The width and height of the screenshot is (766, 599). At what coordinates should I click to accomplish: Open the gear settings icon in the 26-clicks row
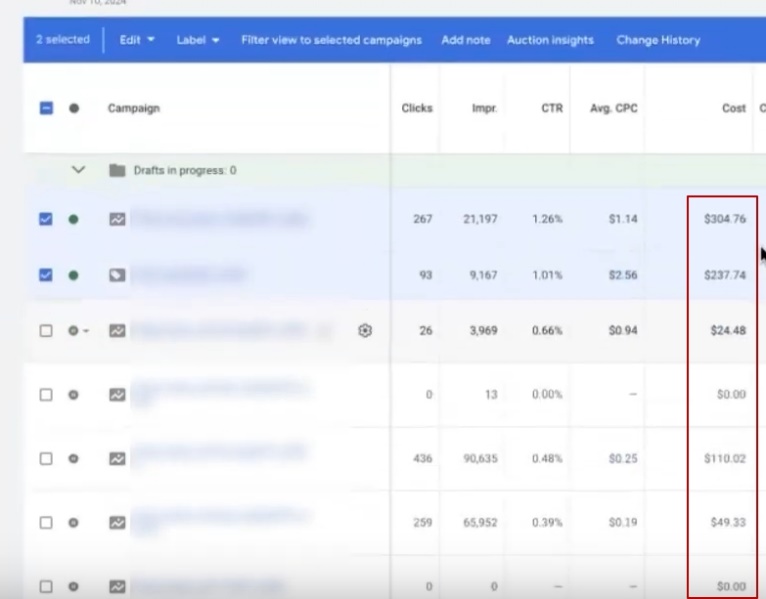pyautogui.click(x=365, y=330)
